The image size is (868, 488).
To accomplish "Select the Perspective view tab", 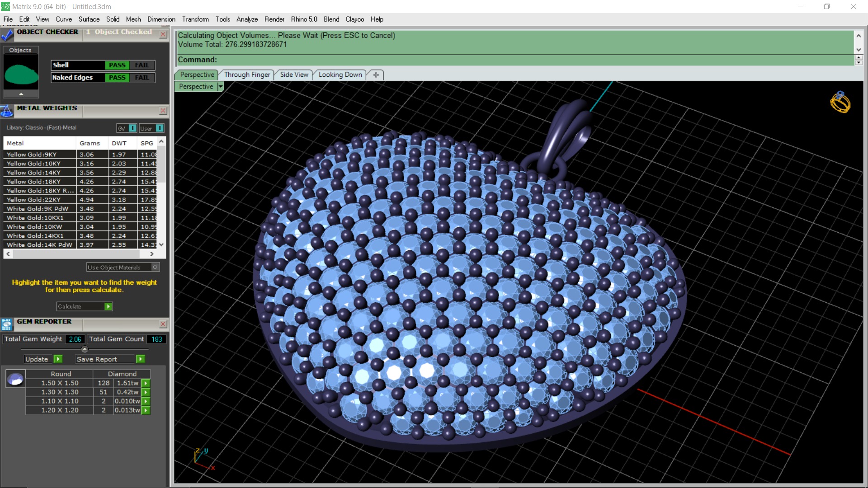I will [x=197, y=75].
